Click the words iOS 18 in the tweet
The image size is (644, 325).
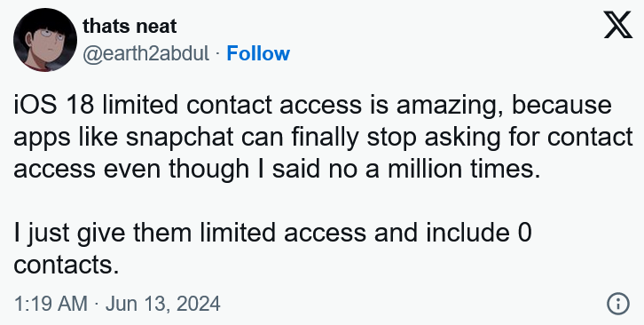[54, 106]
